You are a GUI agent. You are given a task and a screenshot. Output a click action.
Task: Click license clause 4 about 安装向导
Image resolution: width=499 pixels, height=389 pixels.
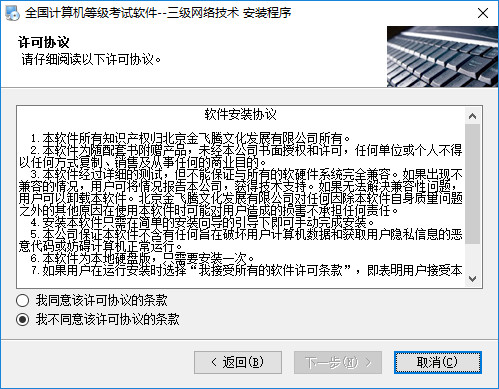202,222
